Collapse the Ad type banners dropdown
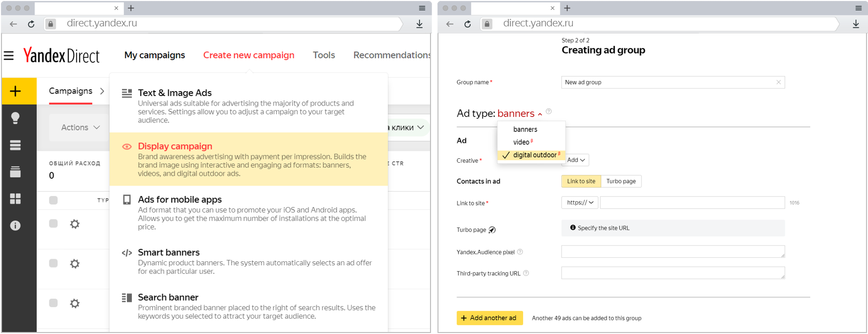The width and height of the screenshot is (868, 334). (x=520, y=113)
